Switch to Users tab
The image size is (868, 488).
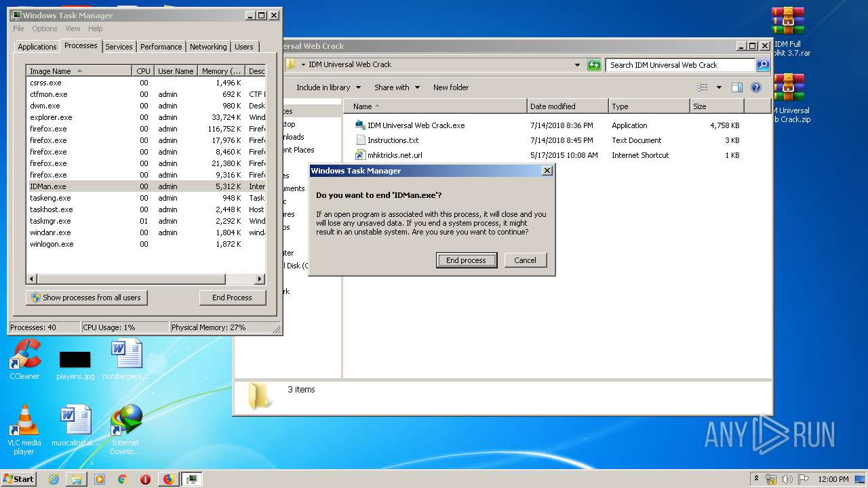click(243, 47)
